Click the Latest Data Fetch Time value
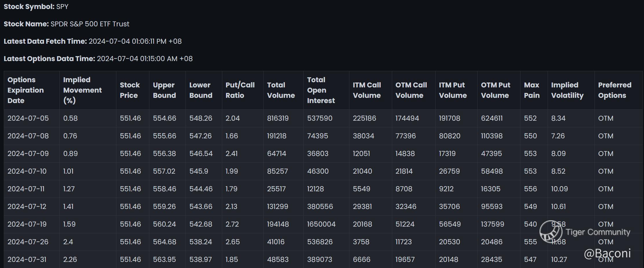The height and width of the screenshot is (268, 644). [x=135, y=41]
